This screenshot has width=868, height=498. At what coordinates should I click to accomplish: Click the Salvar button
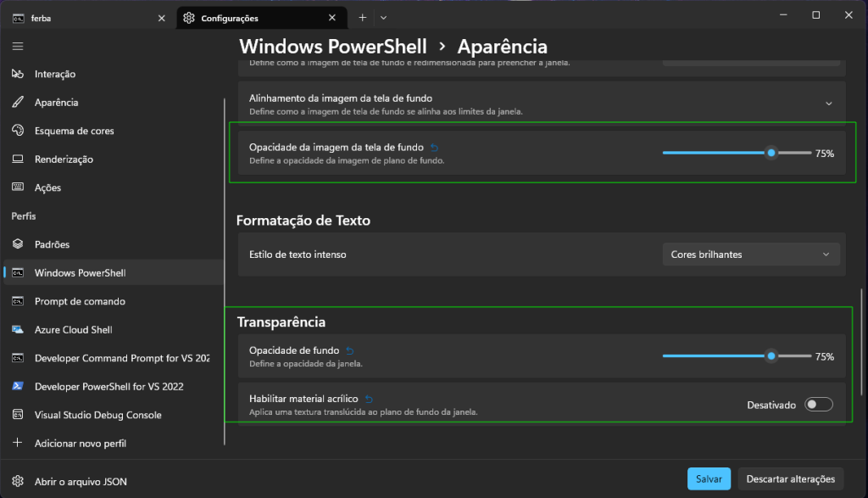[x=709, y=478]
